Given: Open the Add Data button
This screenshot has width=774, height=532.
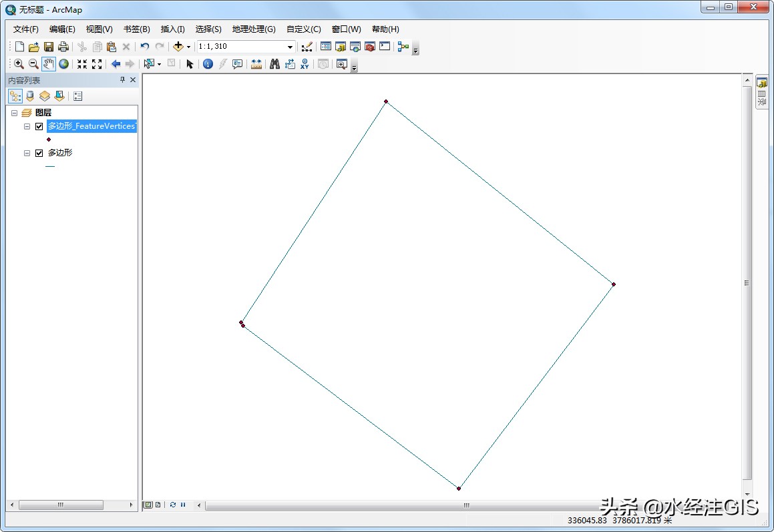Looking at the screenshot, I should (178, 46).
